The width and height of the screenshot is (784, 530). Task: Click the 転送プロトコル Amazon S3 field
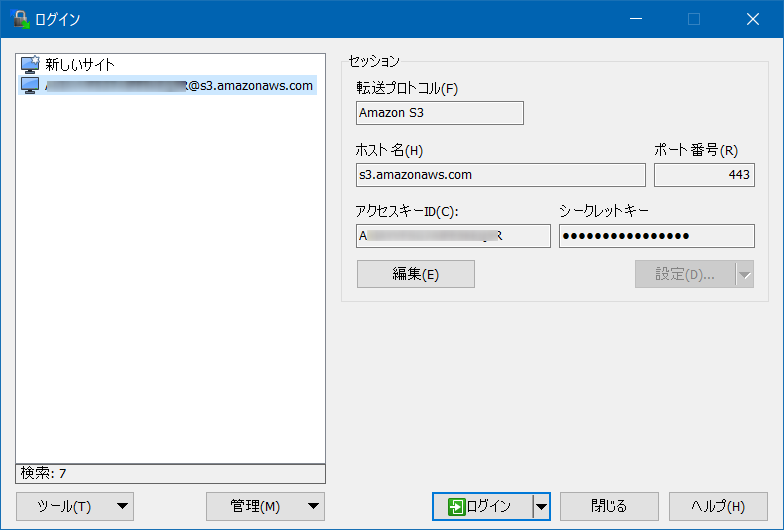click(440, 113)
